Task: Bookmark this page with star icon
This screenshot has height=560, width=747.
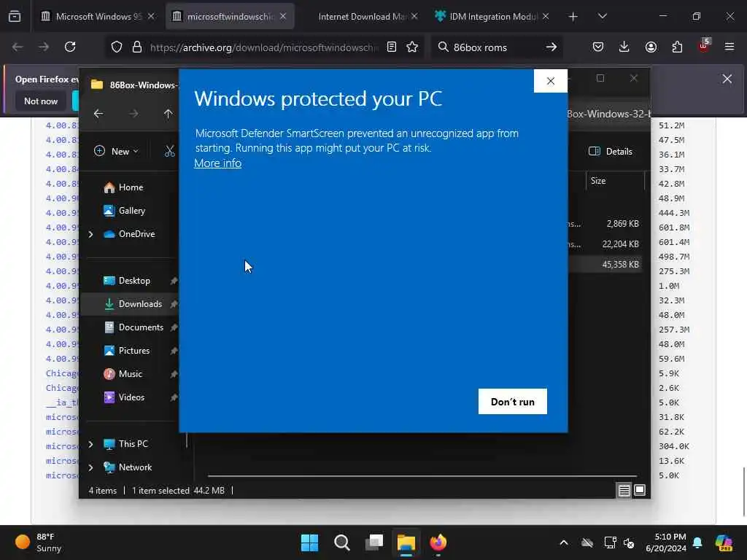Action: pos(412,47)
